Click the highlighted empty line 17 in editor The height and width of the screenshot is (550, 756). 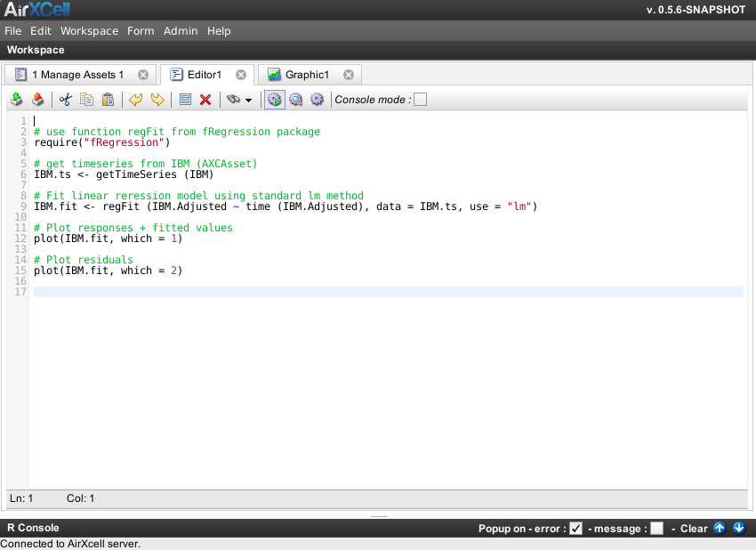[388, 292]
